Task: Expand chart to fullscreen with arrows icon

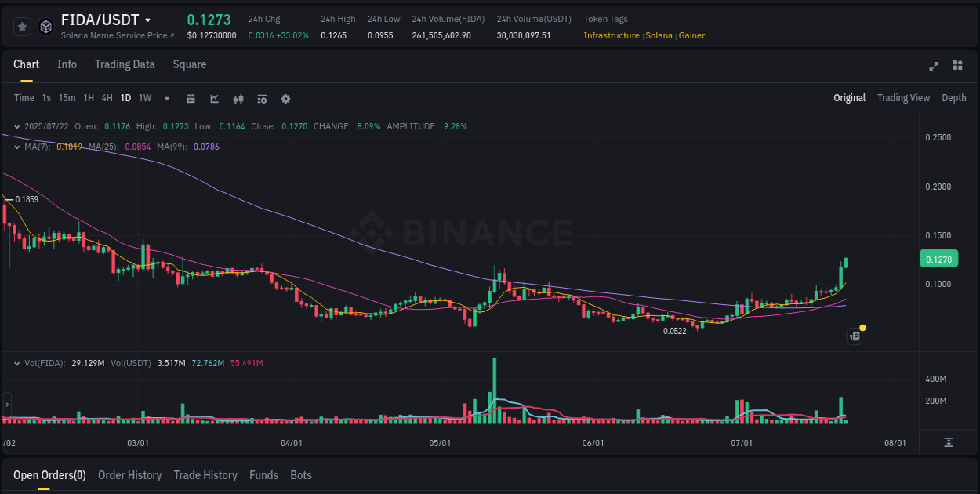Action: coord(934,67)
